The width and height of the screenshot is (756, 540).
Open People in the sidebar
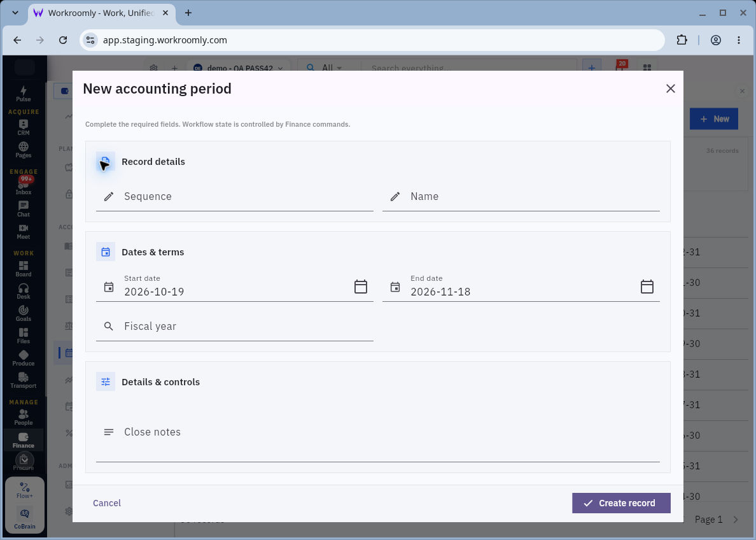[23, 418]
